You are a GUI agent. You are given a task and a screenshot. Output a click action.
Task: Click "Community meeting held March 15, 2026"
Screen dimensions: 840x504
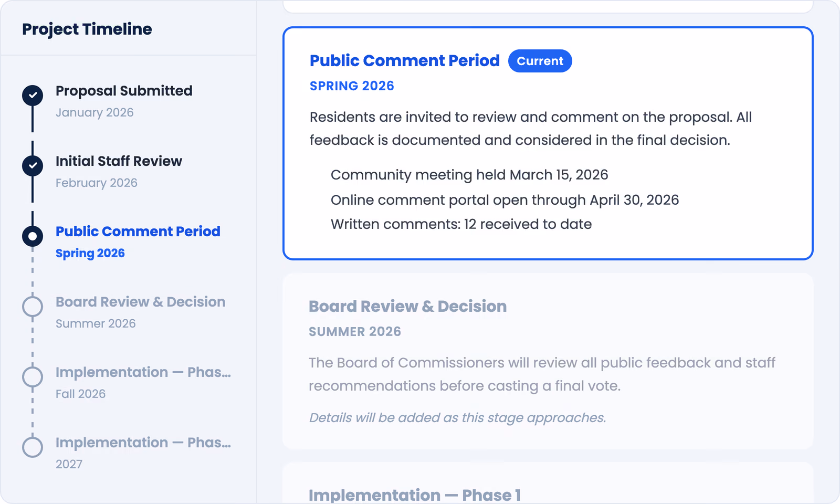[469, 175]
